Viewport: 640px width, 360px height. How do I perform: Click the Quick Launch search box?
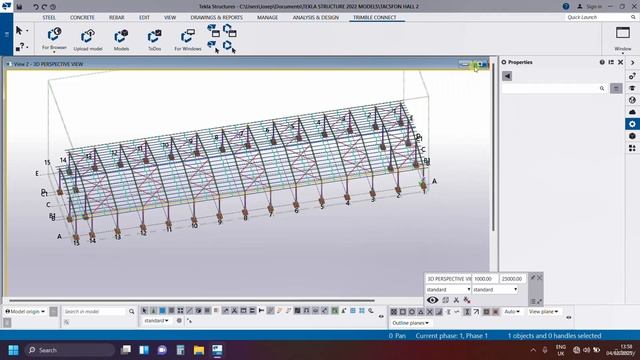tap(601, 17)
